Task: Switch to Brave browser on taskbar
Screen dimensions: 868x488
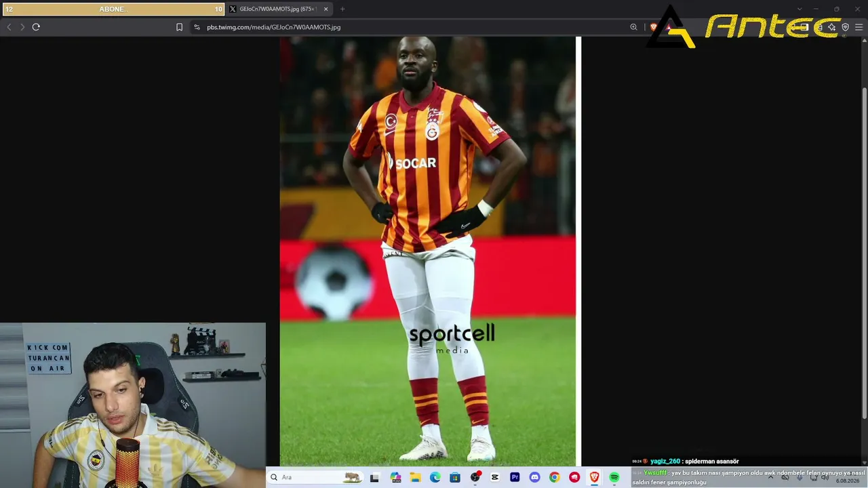Action: pyautogui.click(x=594, y=477)
